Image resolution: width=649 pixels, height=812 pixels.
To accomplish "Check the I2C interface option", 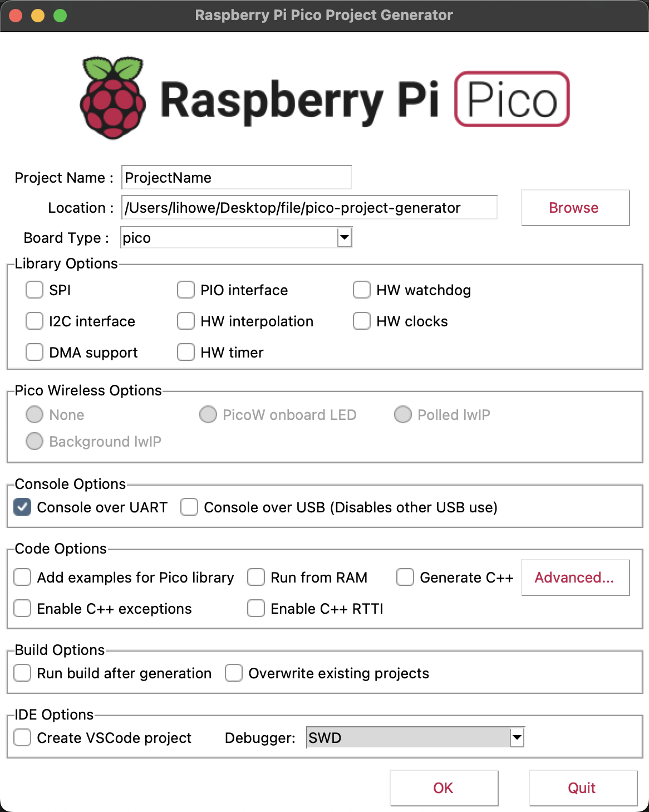I will tap(35, 321).
